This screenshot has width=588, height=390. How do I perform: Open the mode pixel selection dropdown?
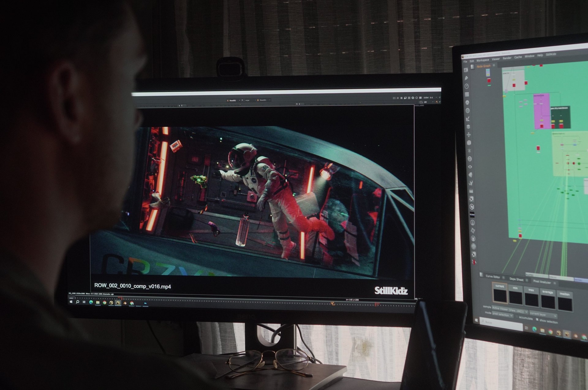pyautogui.click(x=503, y=315)
